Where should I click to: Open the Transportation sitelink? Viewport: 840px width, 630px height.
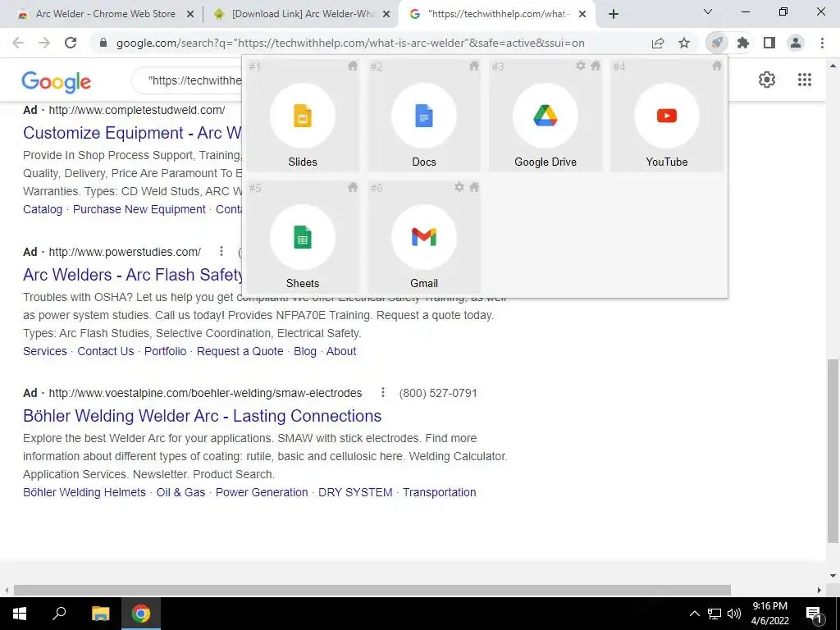[440, 492]
